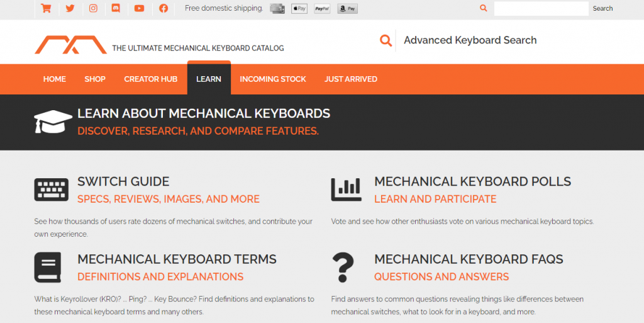This screenshot has width=644, height=323.
Task: Open JUST ARRIVED menu item
Action: (351, 79)
